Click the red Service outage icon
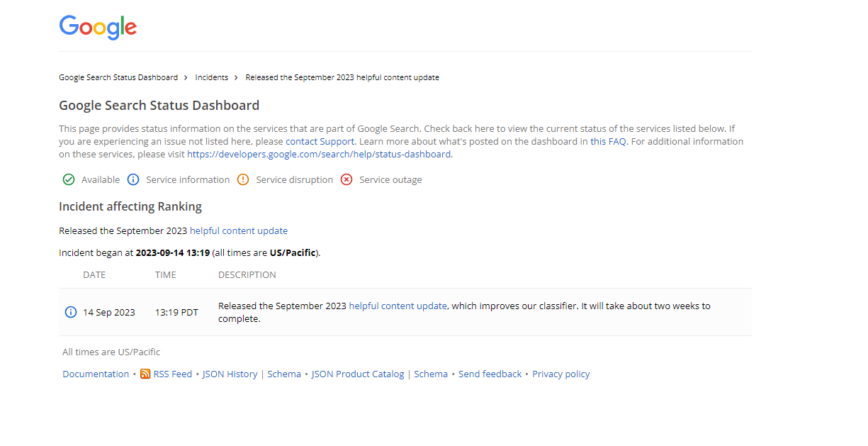This screenshot has height=446, width=868. click(346, 179)
